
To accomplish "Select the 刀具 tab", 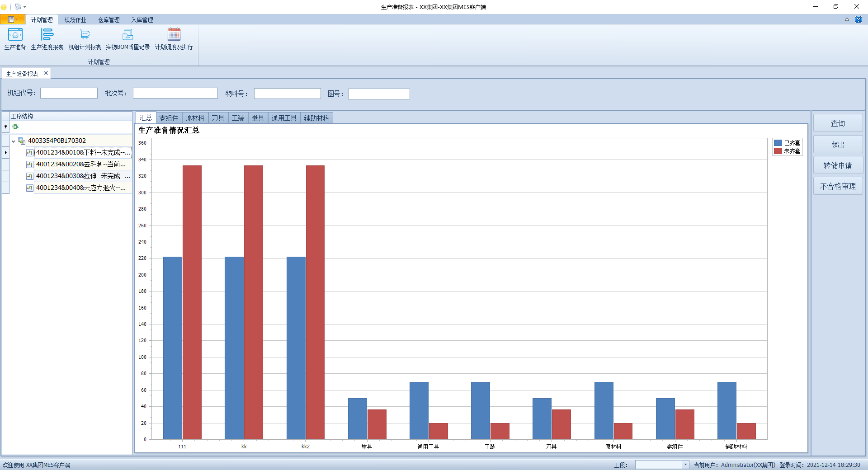I will point(218,118).
